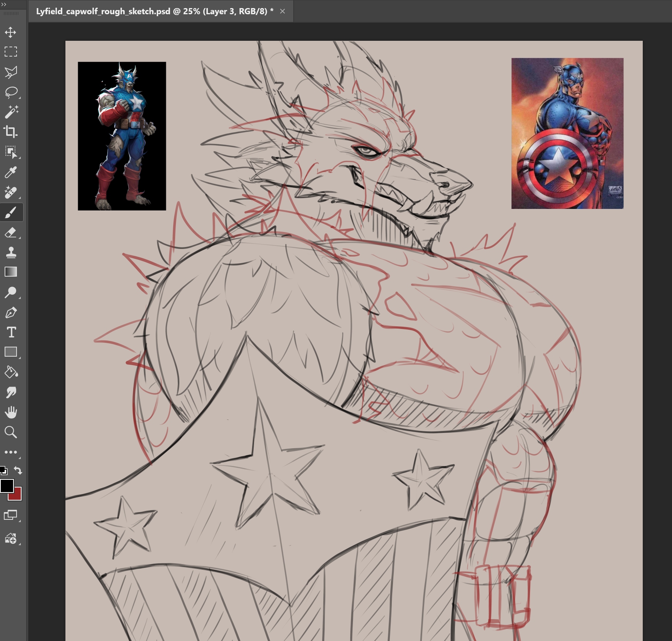
Task: Pick the Magic Wand tool
Action: pyautogui.click(x=11, y=112)
